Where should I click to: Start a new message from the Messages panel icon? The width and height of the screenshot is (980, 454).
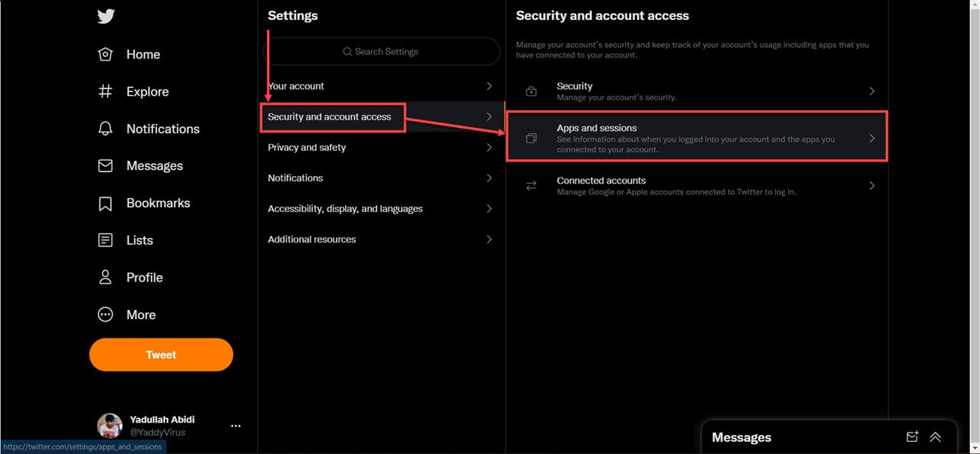[x=912, y=436]
